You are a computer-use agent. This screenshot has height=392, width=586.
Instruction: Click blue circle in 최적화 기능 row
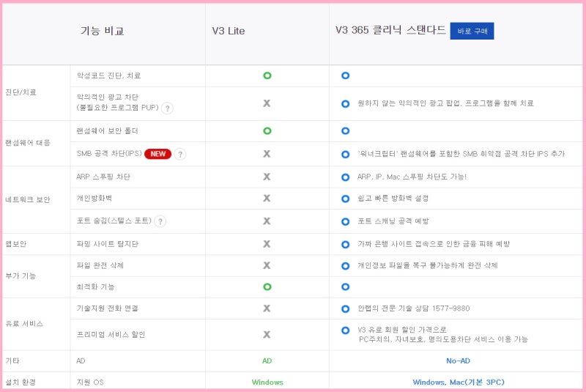(x=345, y=286)
